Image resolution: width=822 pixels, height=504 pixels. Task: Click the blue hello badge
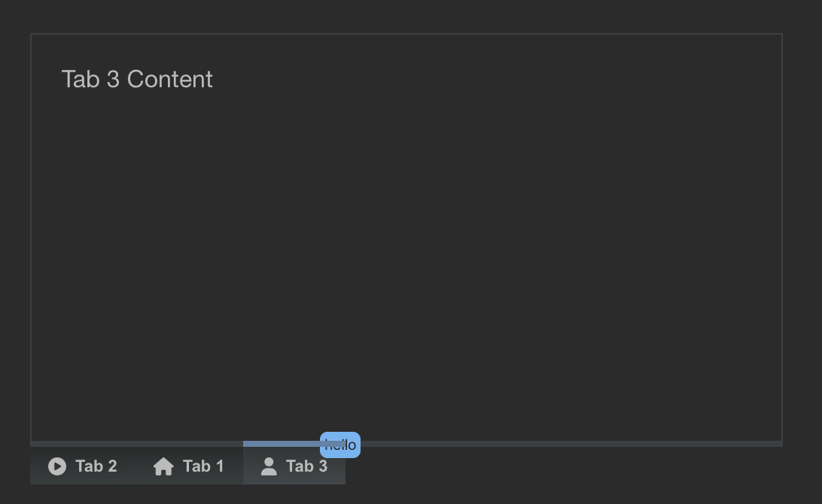coord(339,445)
